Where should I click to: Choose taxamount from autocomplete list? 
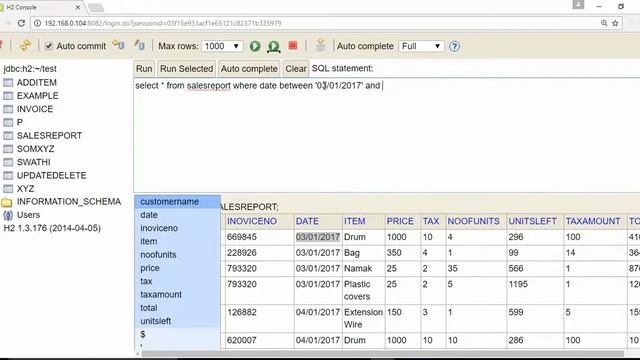pos(177,294)
